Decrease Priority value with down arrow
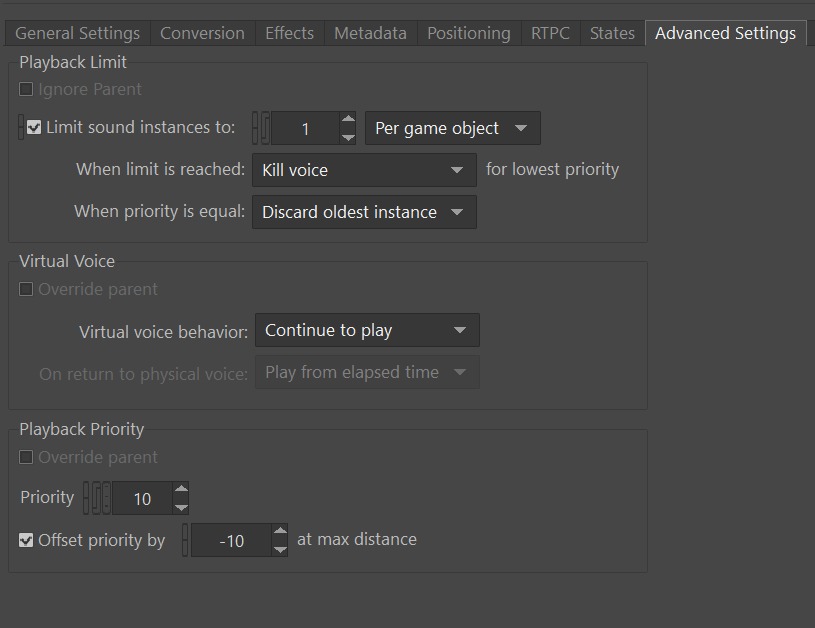Viewport: 815px width, 628px height. tap(181, 507)
